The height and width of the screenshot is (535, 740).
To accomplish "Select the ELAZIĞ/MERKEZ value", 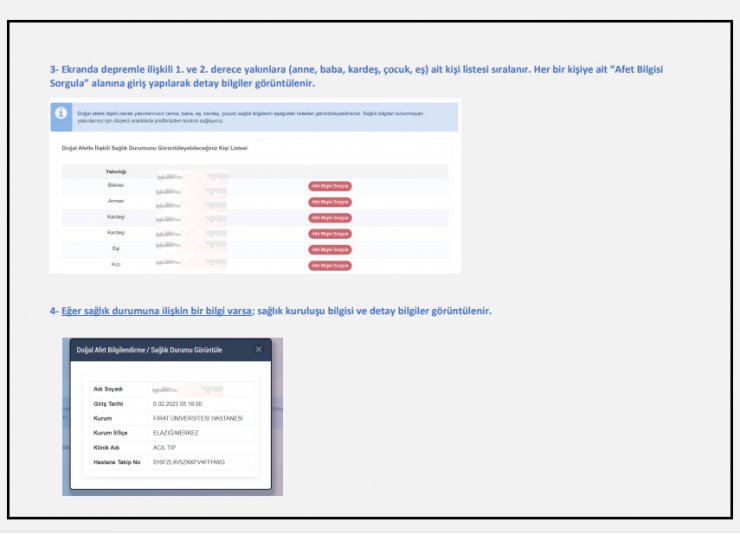I will pyautogui.click(x=175, y=432).
